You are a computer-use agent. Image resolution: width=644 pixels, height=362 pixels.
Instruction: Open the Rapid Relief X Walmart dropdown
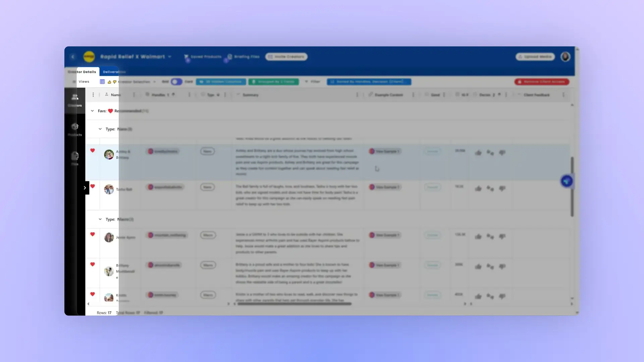click(170, 57)
